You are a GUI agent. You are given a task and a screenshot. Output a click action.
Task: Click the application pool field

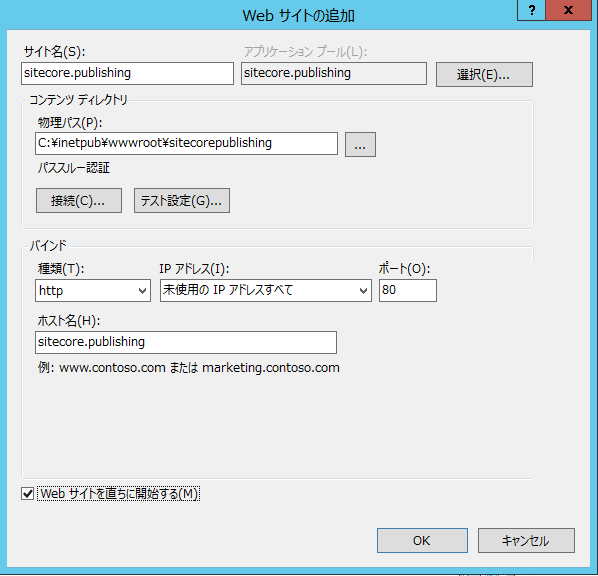(334, 73)
